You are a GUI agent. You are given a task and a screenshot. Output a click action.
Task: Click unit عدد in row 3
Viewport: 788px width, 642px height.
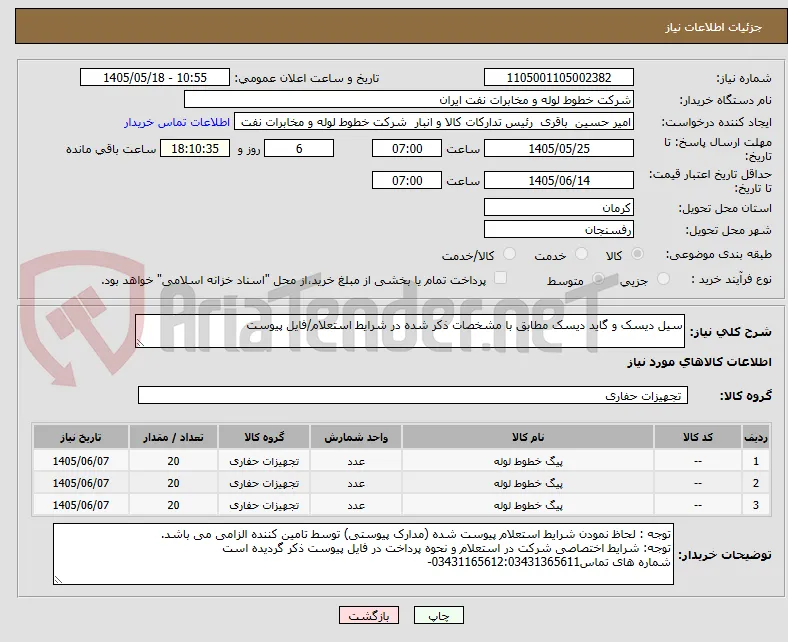point(356,506)
